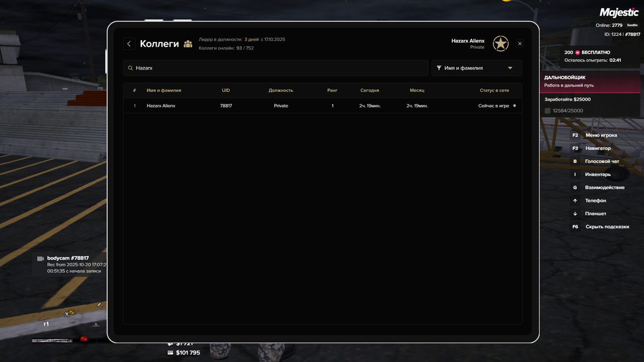The image size is (644, 362).
Task: Focus the search field containing Hazarx
Action: [x=276, y=68]
